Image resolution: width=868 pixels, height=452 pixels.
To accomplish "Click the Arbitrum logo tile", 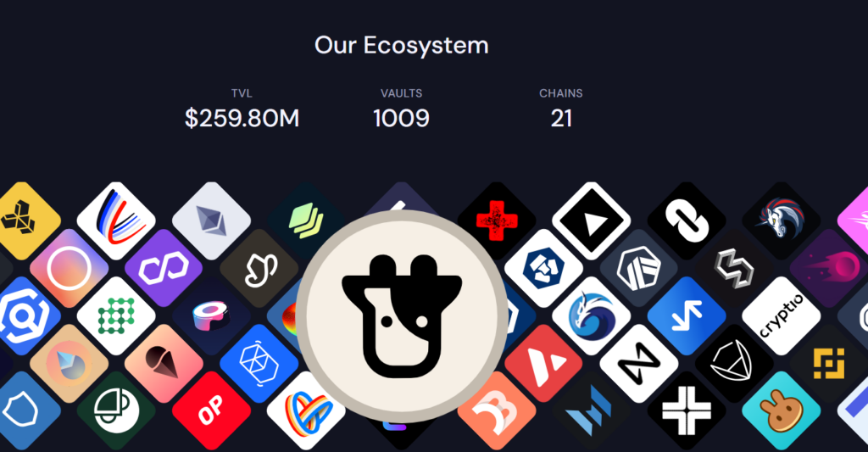I will click(x=639, y=268).
